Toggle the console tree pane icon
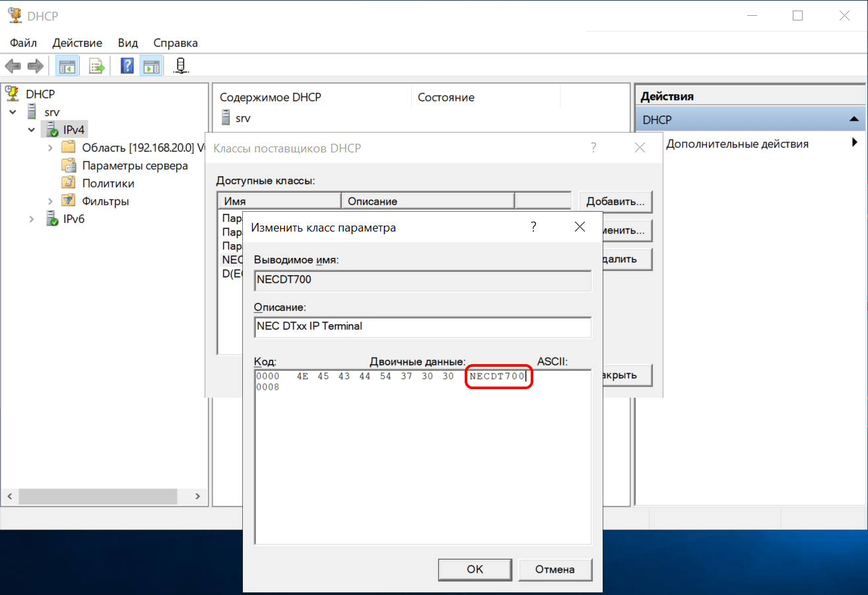The image size is (868, 595). point(67,66)
